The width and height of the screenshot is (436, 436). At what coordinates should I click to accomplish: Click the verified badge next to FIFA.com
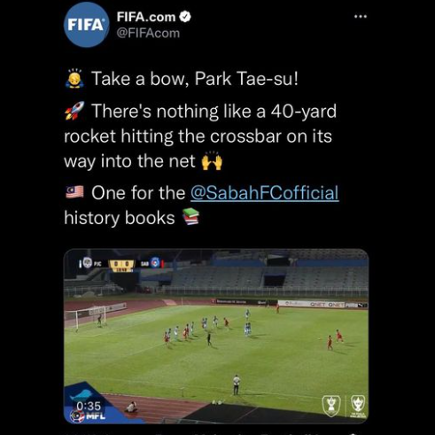tap(186, 17)
